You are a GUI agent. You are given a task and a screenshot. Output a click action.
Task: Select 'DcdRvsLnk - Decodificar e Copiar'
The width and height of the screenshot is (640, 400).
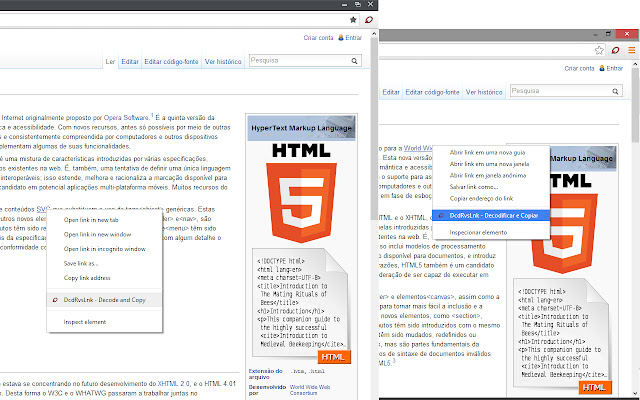pos(491,216)
